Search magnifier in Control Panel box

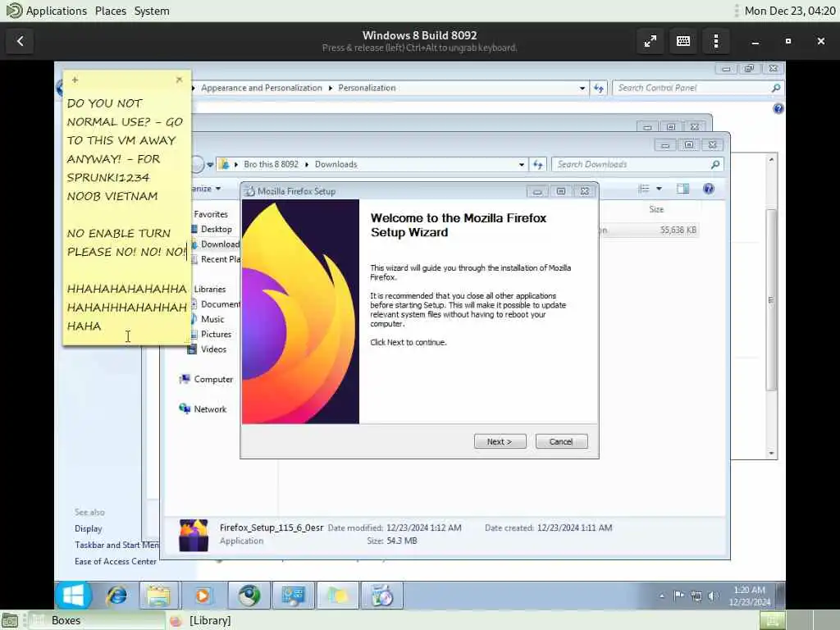pyautogui.click(x=776, y=88)
